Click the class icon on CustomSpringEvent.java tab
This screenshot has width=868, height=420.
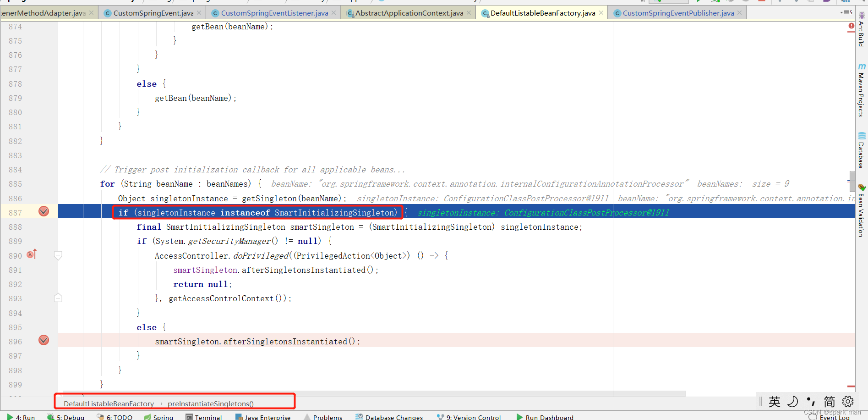pos(108,13)
